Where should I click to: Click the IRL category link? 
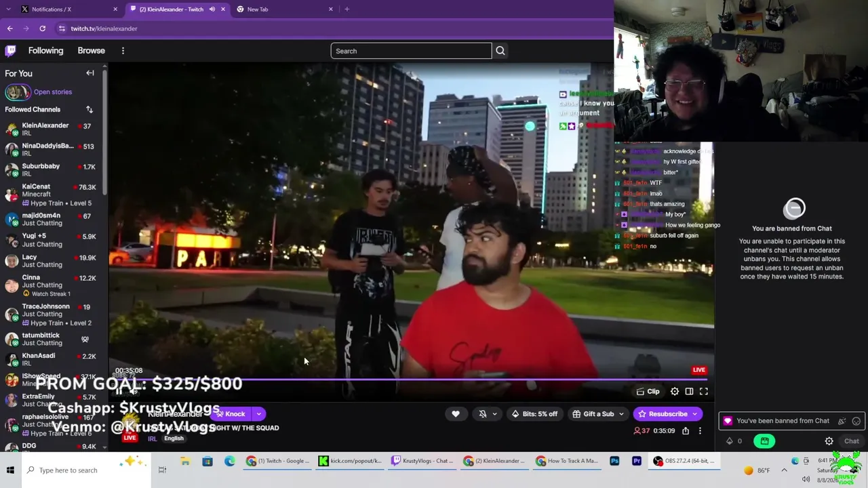pos(152,439)
